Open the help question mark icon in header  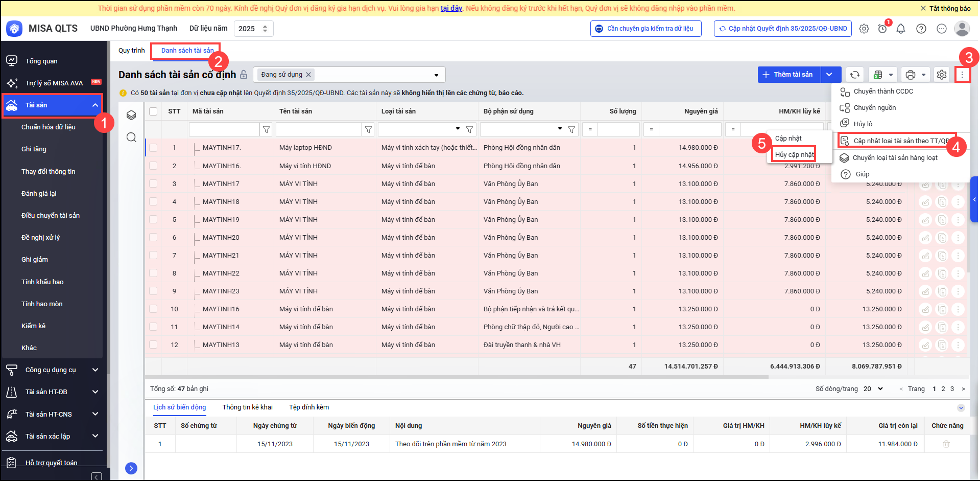coord(921,29)
